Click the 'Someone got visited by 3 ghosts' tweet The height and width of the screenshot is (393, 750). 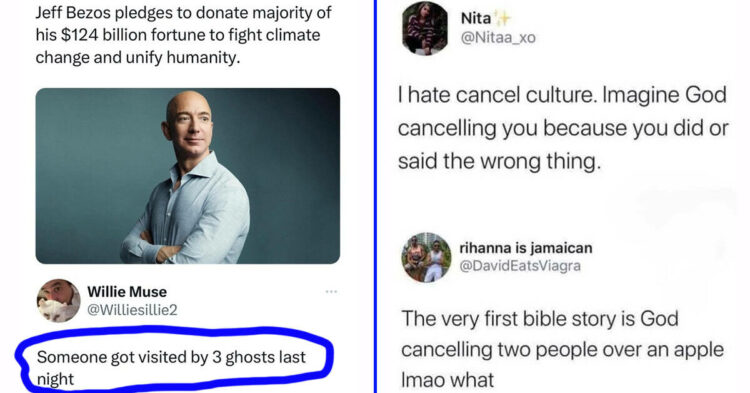pyautogui.click(x=171, y=368)
